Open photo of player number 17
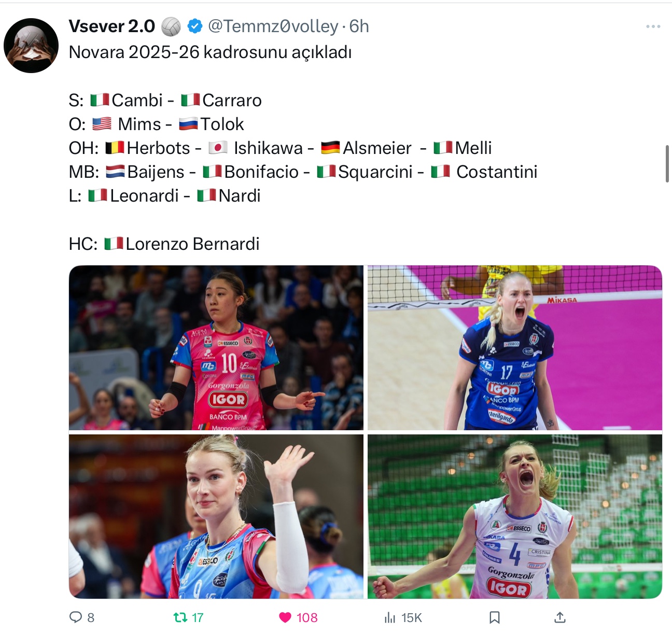This screenshot has width=672, height=635. coord(515,348)
